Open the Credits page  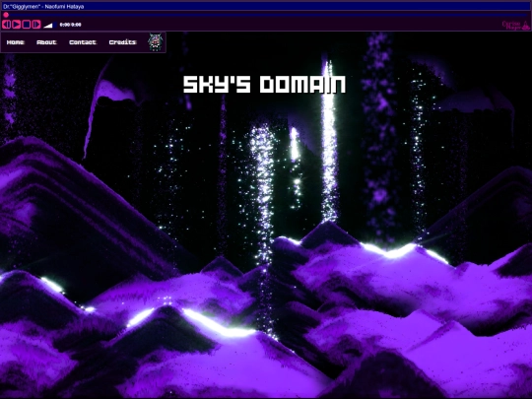[122, 42]
